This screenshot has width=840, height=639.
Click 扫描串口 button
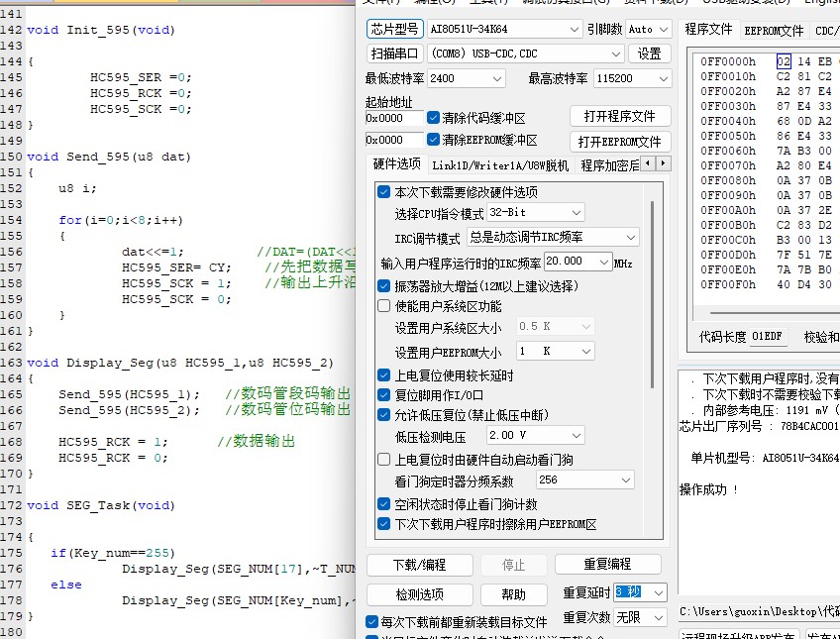[395, 53]
